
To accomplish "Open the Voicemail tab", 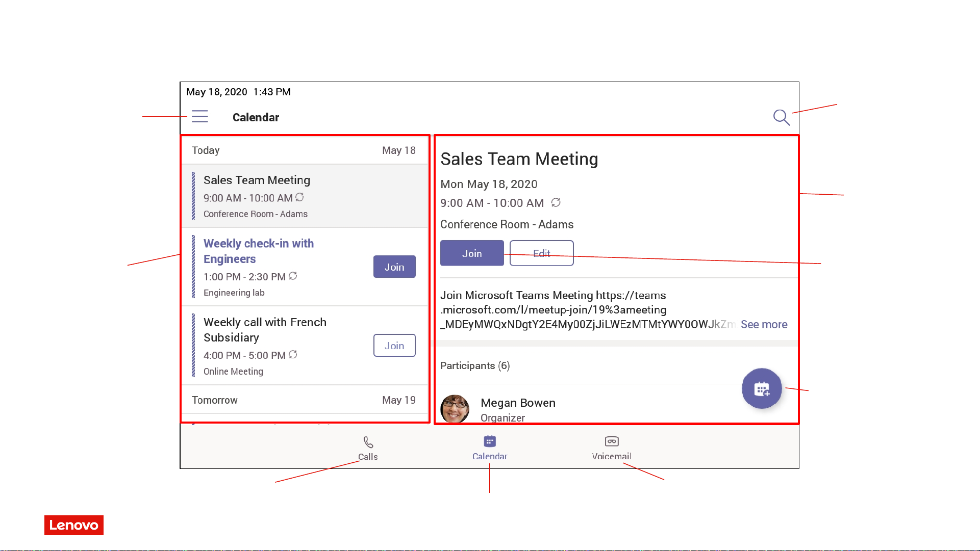I will pyautogui.click(x=612, y=448).
